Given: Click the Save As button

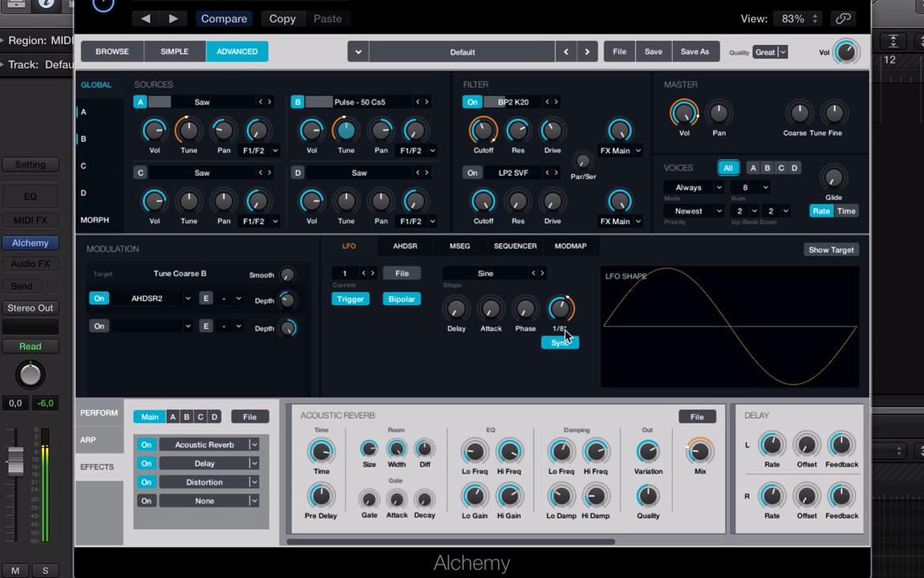Looking at the screenshot, I should [695, 52].
